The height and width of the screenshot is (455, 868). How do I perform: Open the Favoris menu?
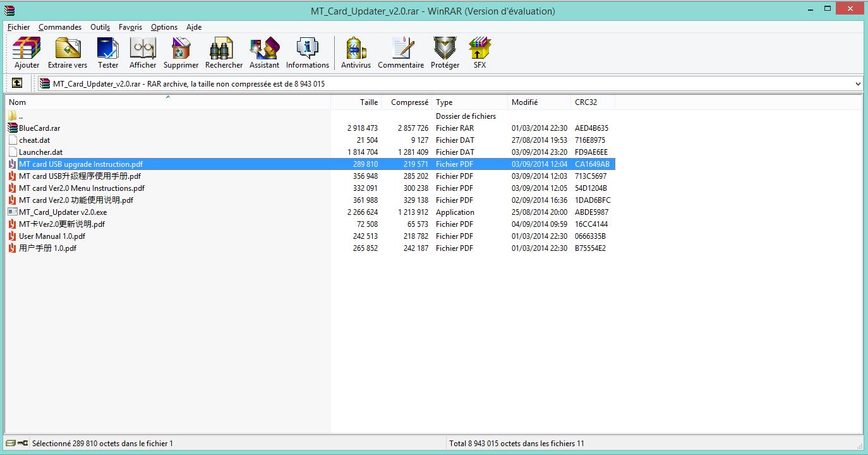130,27
